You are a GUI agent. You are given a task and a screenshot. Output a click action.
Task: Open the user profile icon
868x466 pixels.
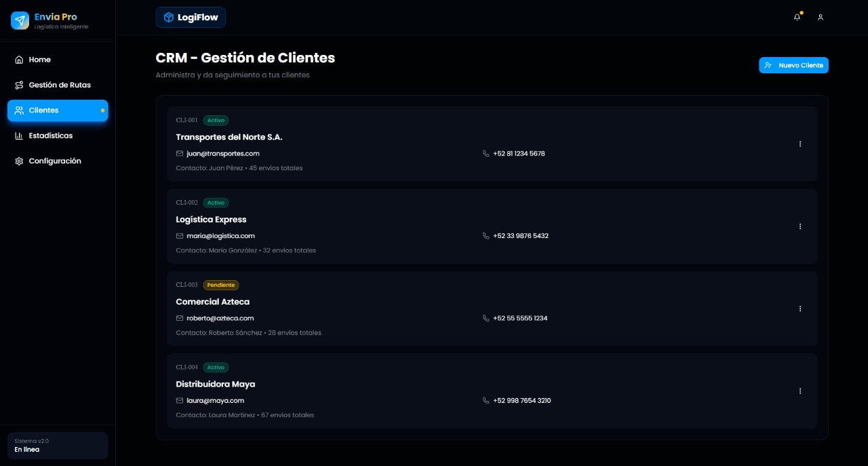(x=821, y=18)
